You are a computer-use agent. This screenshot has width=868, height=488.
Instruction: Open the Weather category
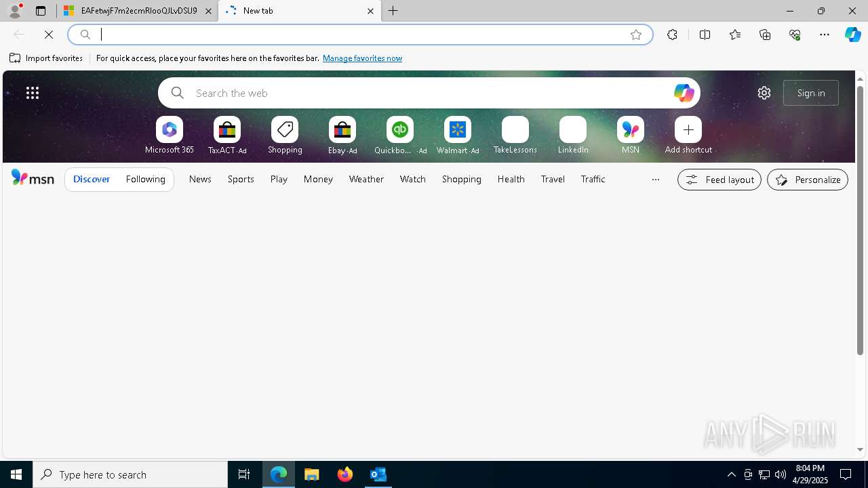point(366,179)
